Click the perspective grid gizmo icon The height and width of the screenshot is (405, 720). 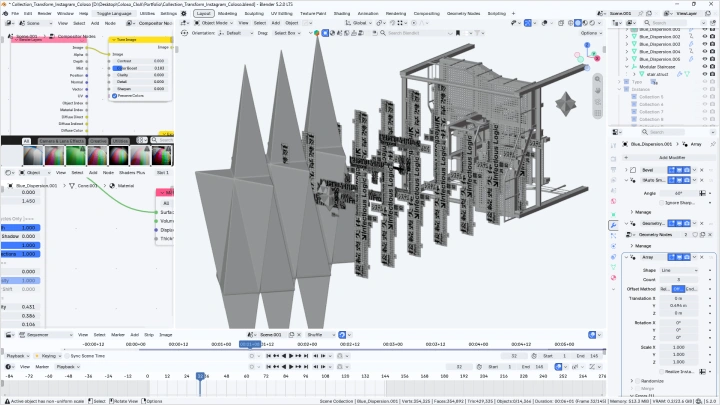[597, 113]
